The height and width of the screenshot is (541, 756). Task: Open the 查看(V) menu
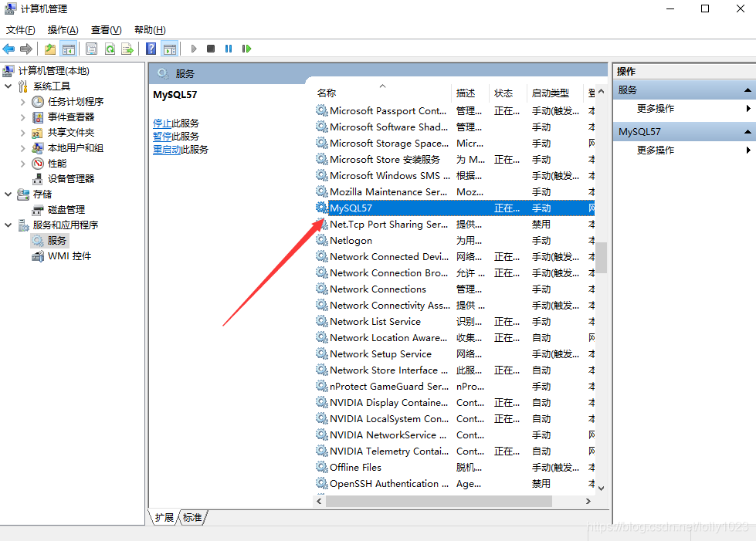[x=106, y=30]
